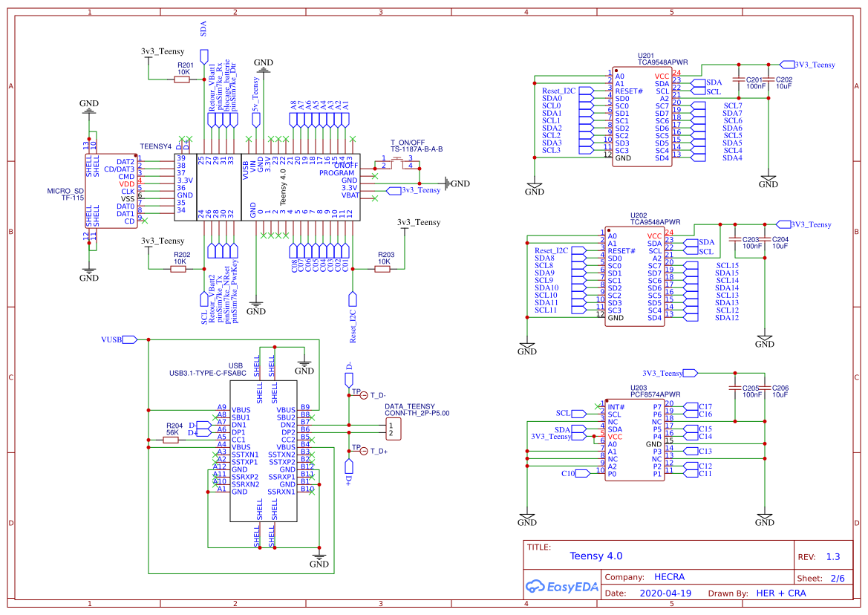Select the PCF8574APWR expander U203
Viewport: 868px width, 615px height.
point(633,442)
